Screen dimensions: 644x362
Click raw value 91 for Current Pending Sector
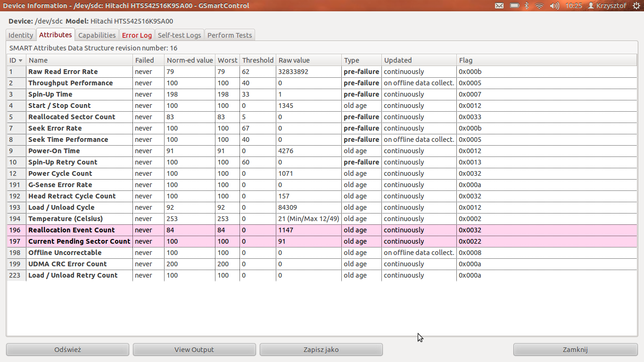282,241
